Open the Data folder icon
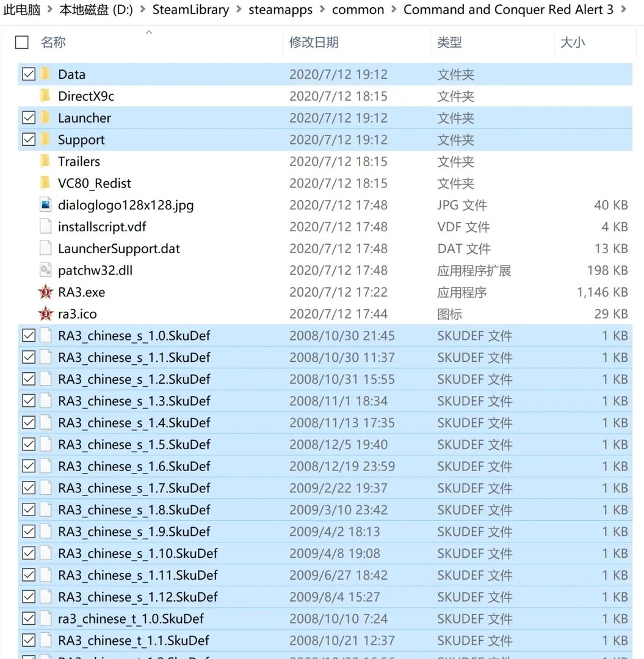Screen dimensions: 644x659 pos(46,74)
